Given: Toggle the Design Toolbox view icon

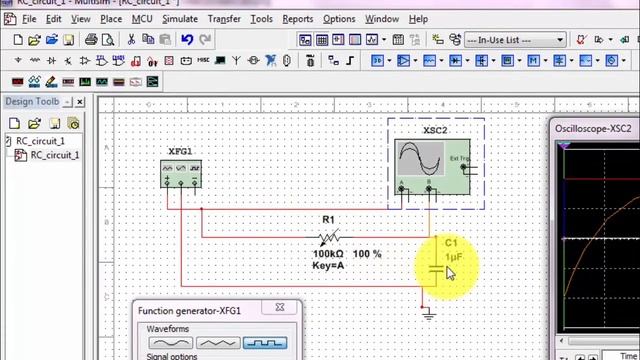Looking at the screenshot, I should (305, 40).
